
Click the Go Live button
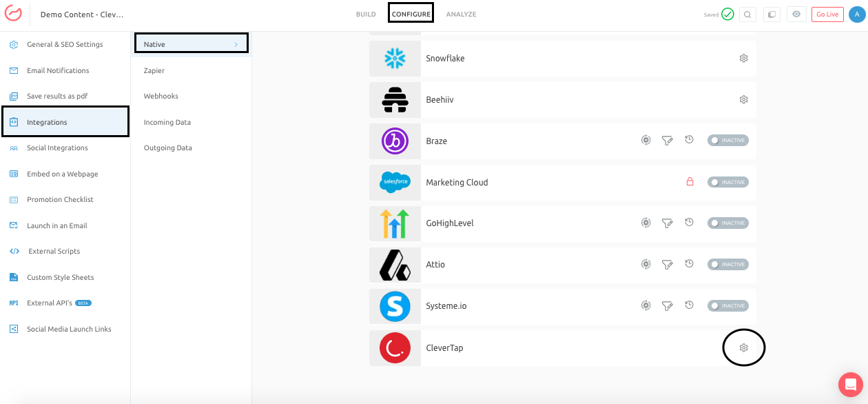point(827,14)
